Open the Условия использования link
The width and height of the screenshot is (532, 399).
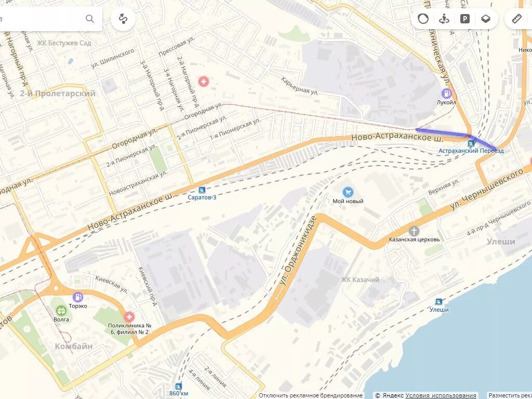tap(441, 395)
